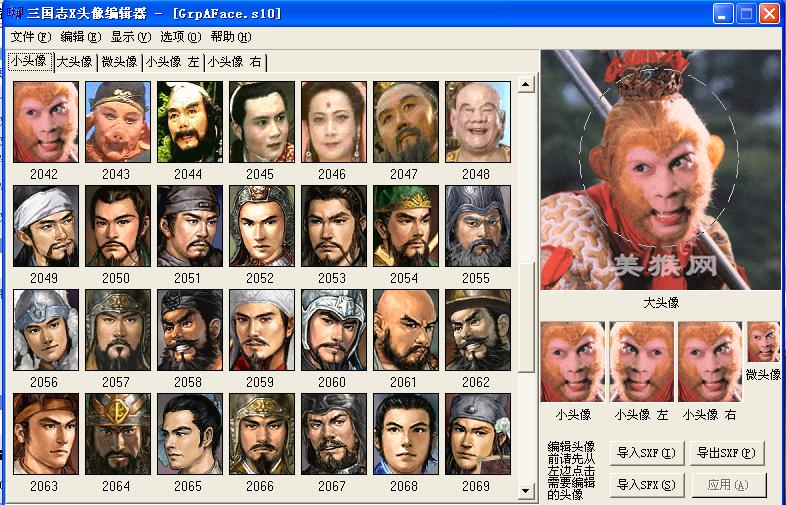Select portrait thumbnail 2054
786x505 pixels.
pyautogui.click(x=406, y=226)
